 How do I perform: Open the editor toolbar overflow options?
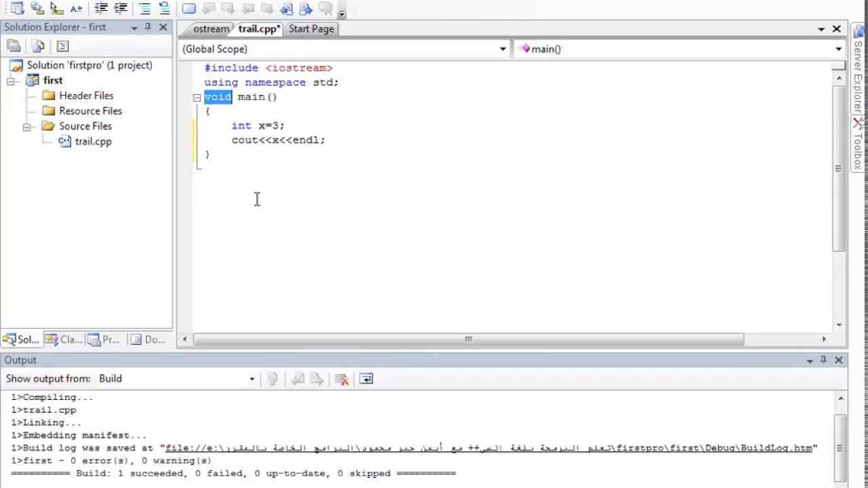tap(342, 12)
